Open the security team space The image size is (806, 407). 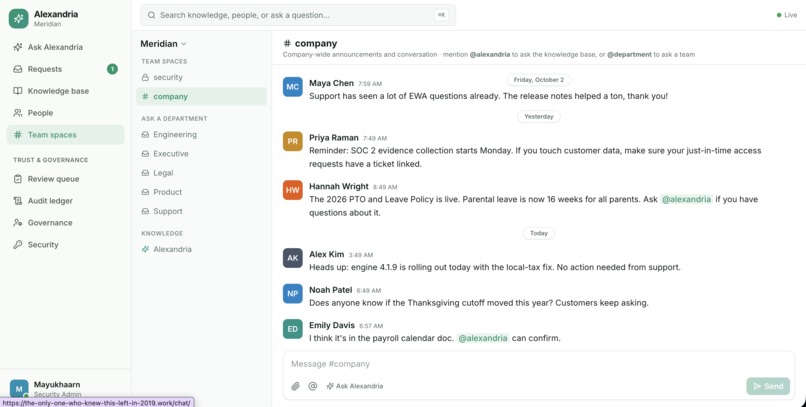(x=202, y=77)
